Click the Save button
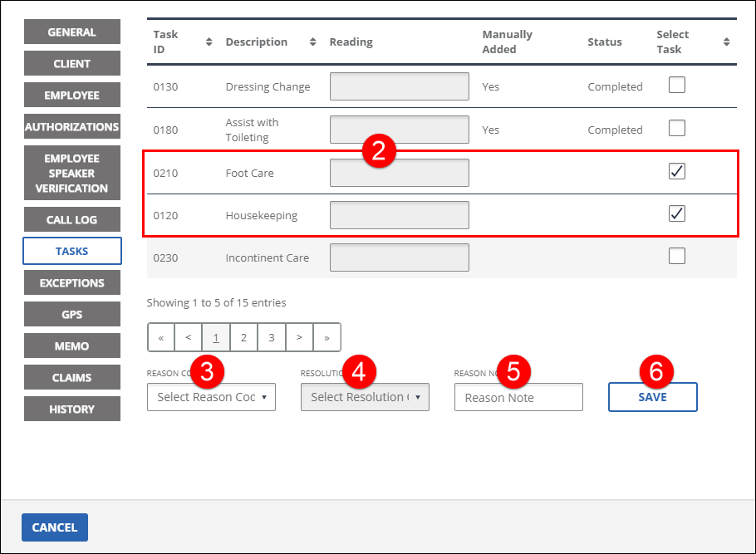The width and height of the screenshot is (756, 554). pos(652,397)
